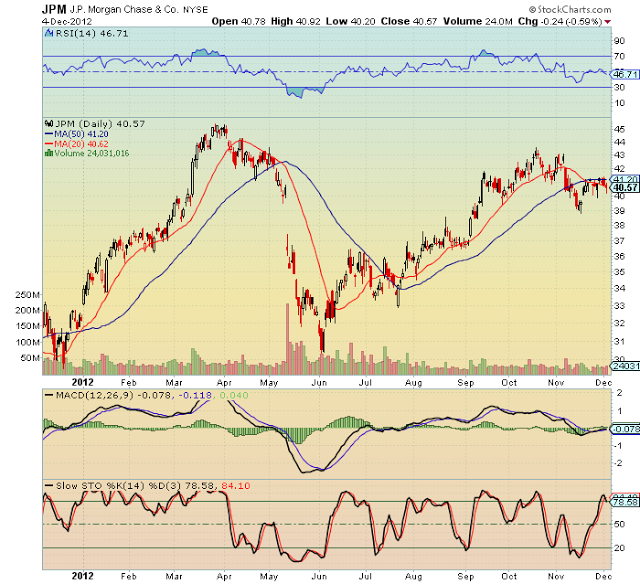
Task: Click the Open 40.78 value
Action: tap(238, 22)
